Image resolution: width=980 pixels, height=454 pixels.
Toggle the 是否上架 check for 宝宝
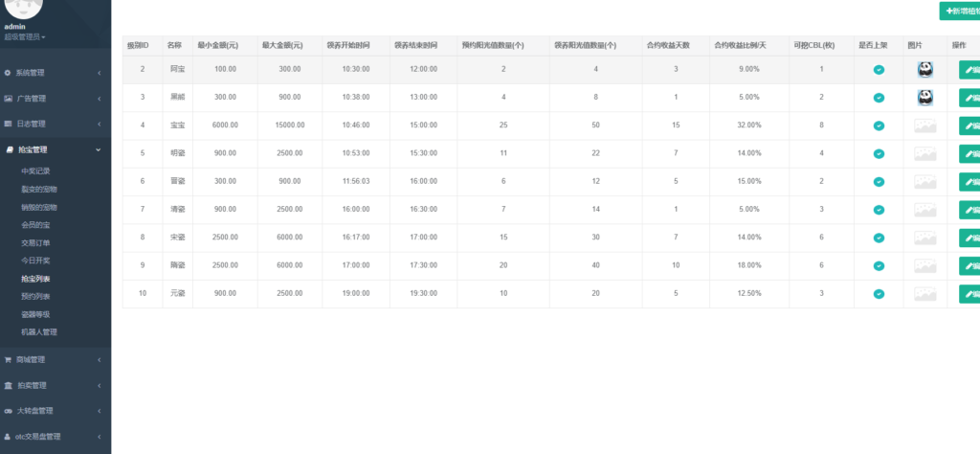pos(879,125)
